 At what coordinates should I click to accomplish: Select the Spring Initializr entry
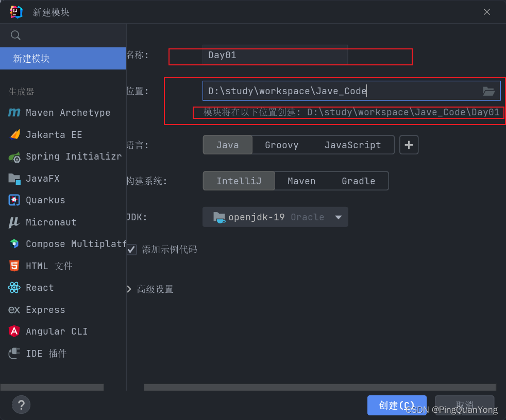pyautogui.click(x=63, y=156)
